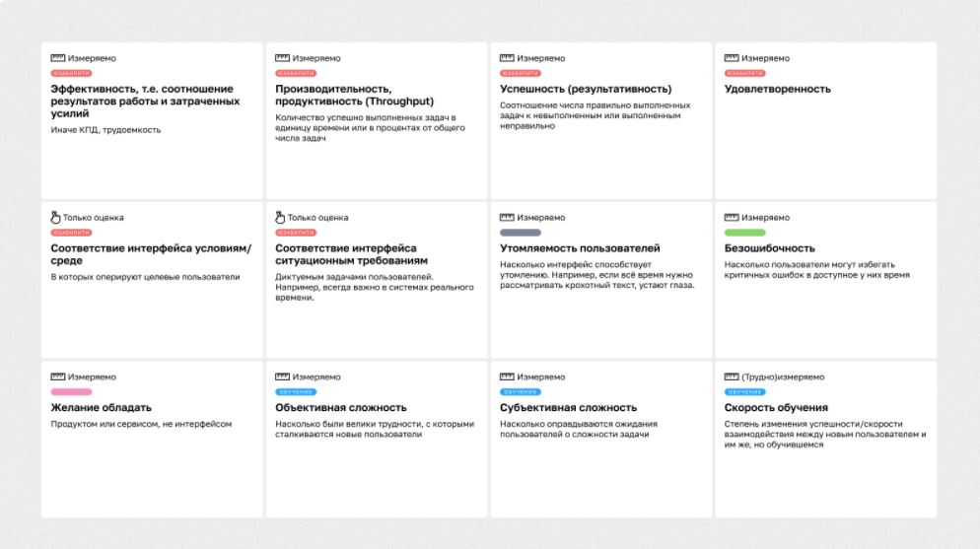
Task: Click the ruler icon on the Безошибочность card
Action: 732,218
